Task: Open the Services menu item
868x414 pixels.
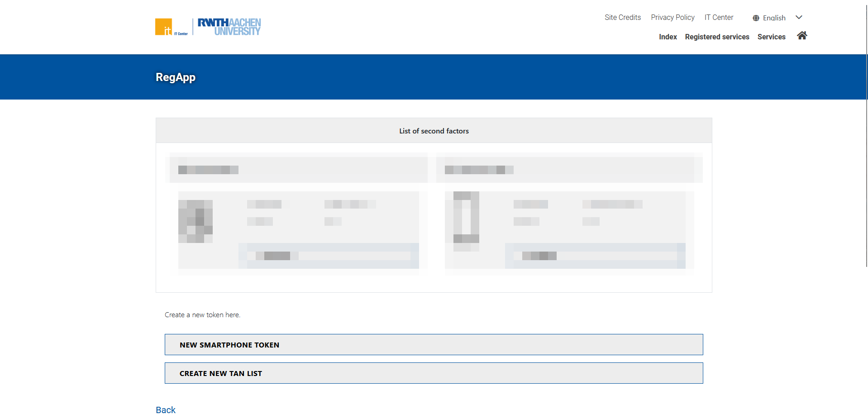Action: point(771,37)
